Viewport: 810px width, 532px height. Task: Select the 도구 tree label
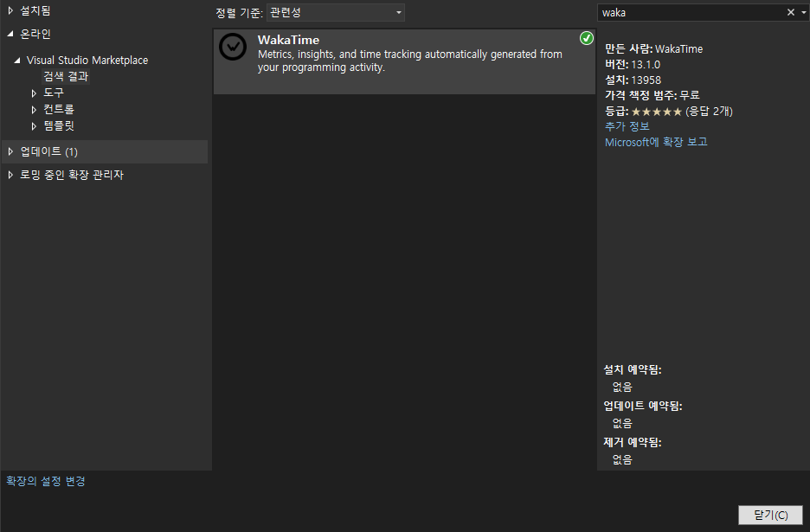coord(54,93)
